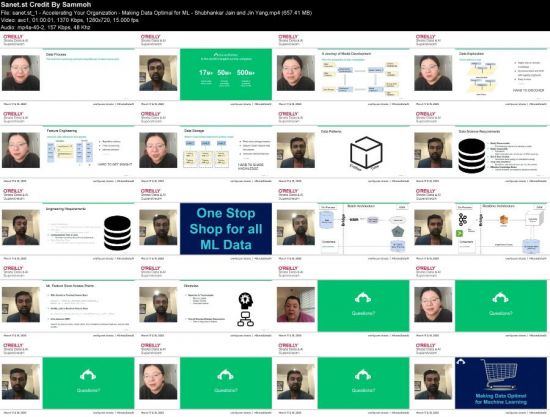Select the Data Exploration slide thumbnail
This screenshot has height=417, width=550.
pyautogui.click(x=501, y=74)
